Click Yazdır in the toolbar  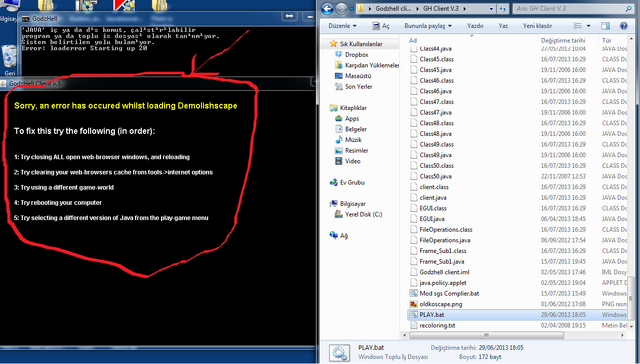coord(475,26)
